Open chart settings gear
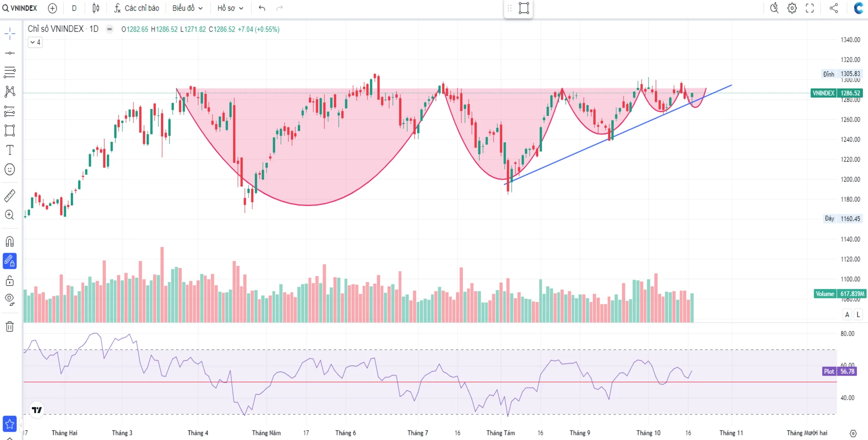 [x=792, y=8]
